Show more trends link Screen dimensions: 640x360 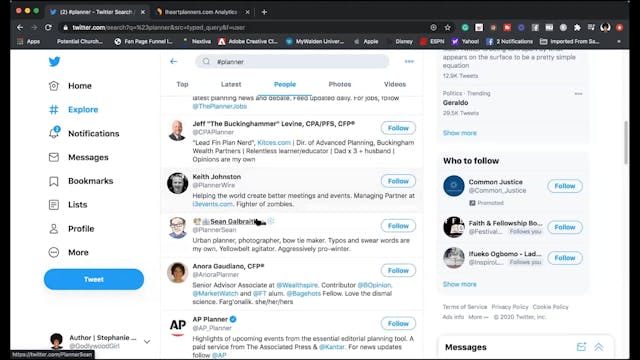(459, 133)
